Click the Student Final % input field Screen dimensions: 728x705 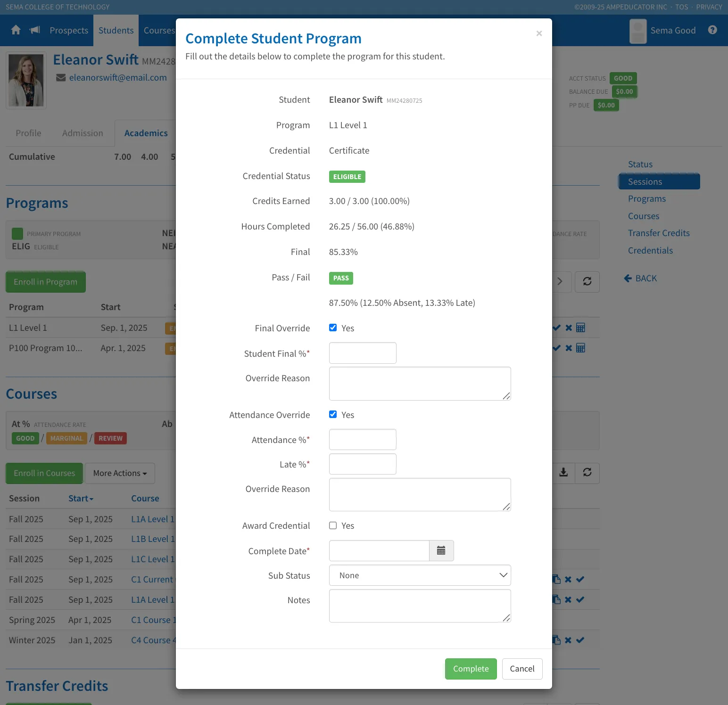(363, 353)
